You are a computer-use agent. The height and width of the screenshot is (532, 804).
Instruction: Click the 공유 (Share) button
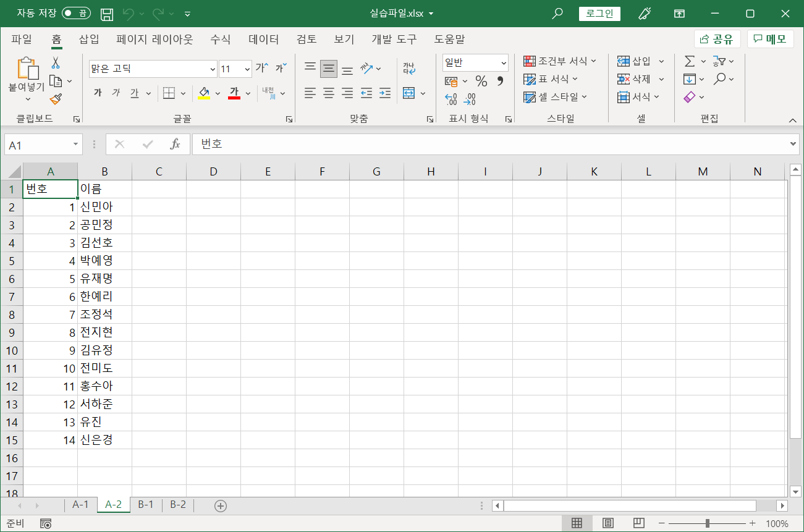717,40
